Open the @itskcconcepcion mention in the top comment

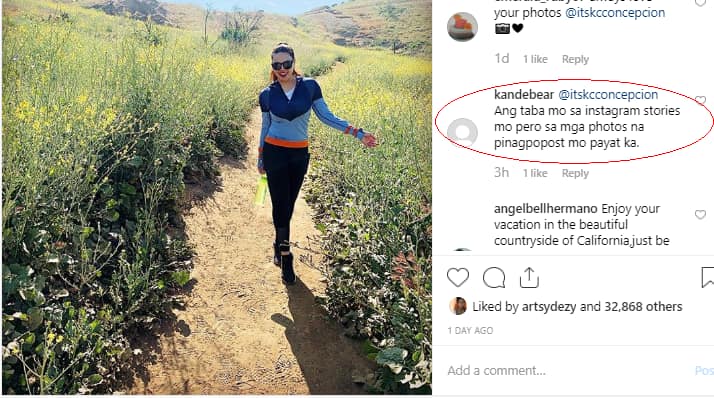click(615, 12)
